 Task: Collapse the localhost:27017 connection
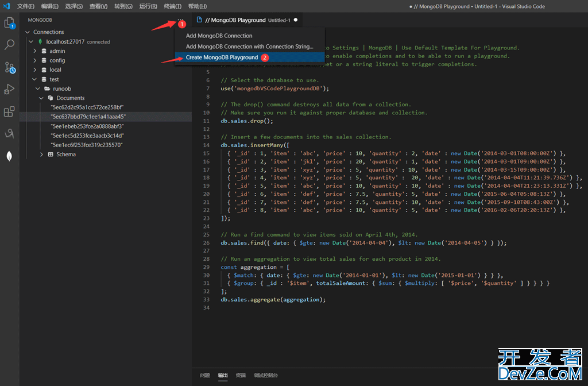click(31, 41)
